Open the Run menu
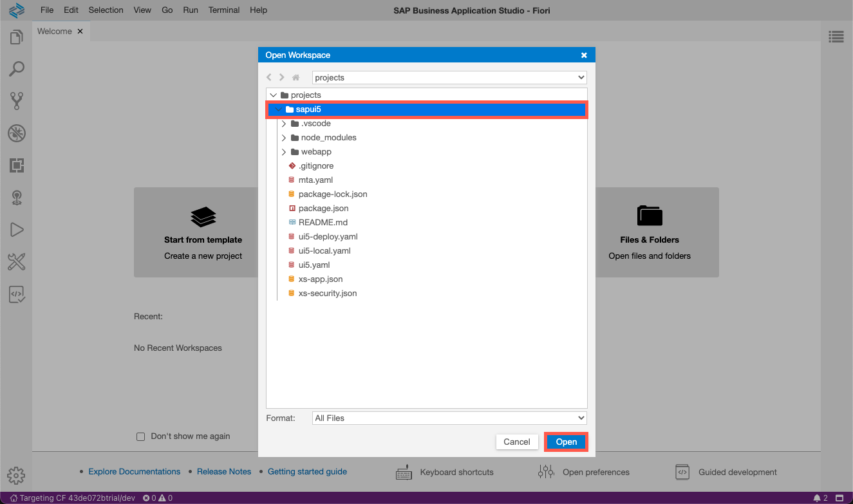Image resolution: width=853 pixels, height=504 pixels. [191, 10]
